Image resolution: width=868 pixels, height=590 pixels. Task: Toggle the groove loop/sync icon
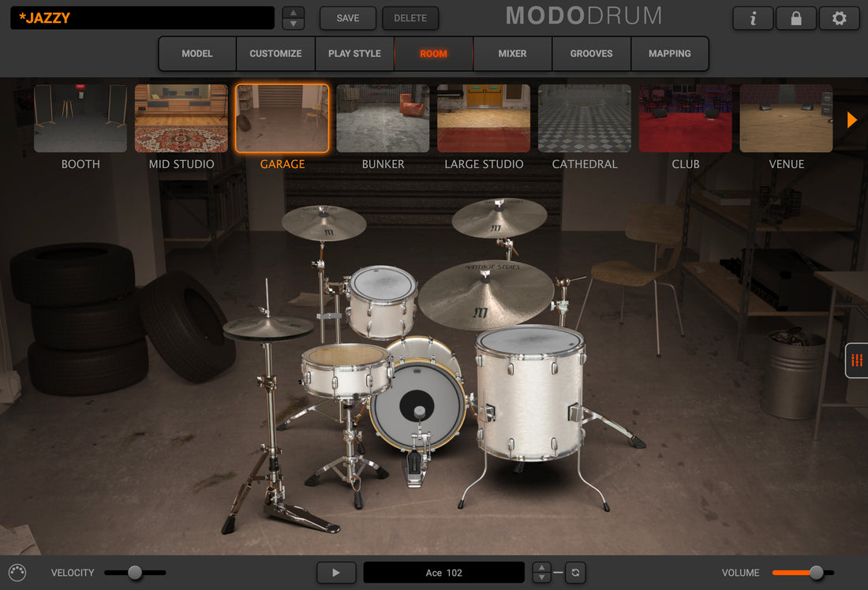pyautogui.click(x=575, y=573)
